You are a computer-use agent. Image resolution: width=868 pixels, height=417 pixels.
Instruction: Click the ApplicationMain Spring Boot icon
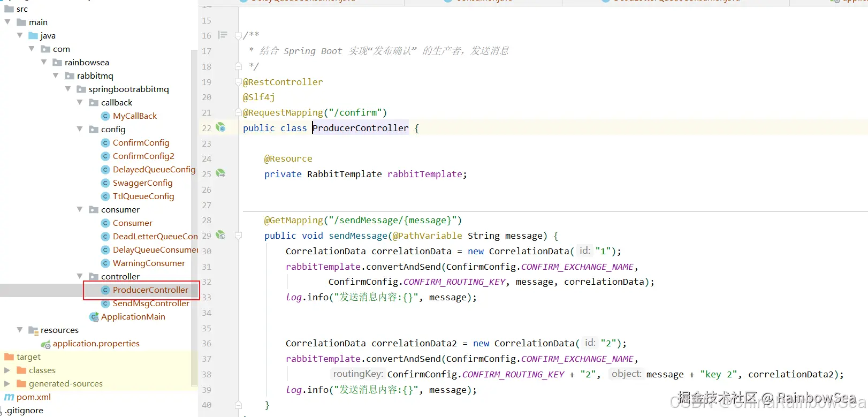(94, 317)
